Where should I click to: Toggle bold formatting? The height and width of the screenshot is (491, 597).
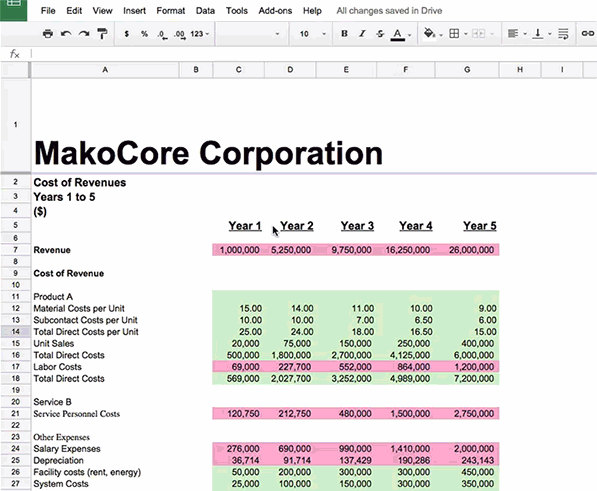click(x=344, y=34)
